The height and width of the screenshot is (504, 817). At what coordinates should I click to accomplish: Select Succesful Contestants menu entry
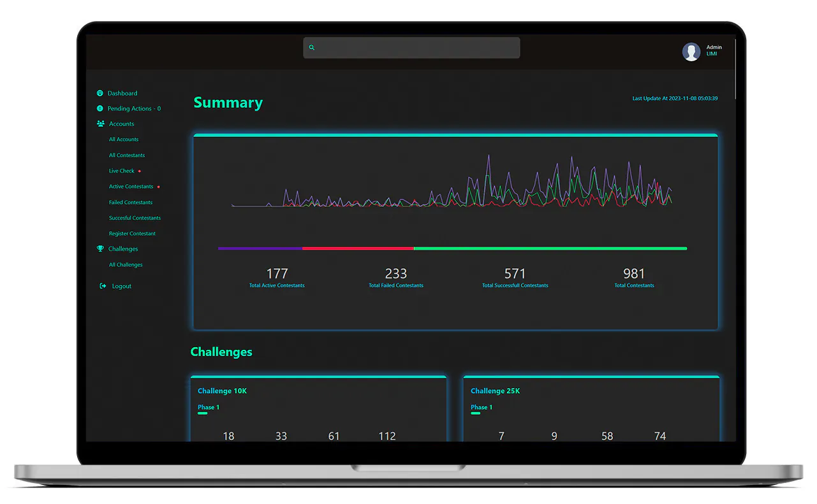coord(135,218)
